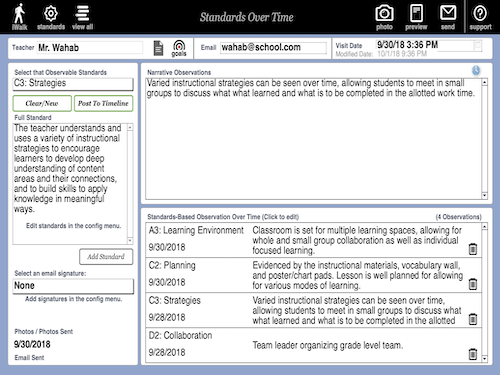The image size is (500, 375).
Task: Click down arrow of Narrative Observations scrollbar
Action: (485, 196)
